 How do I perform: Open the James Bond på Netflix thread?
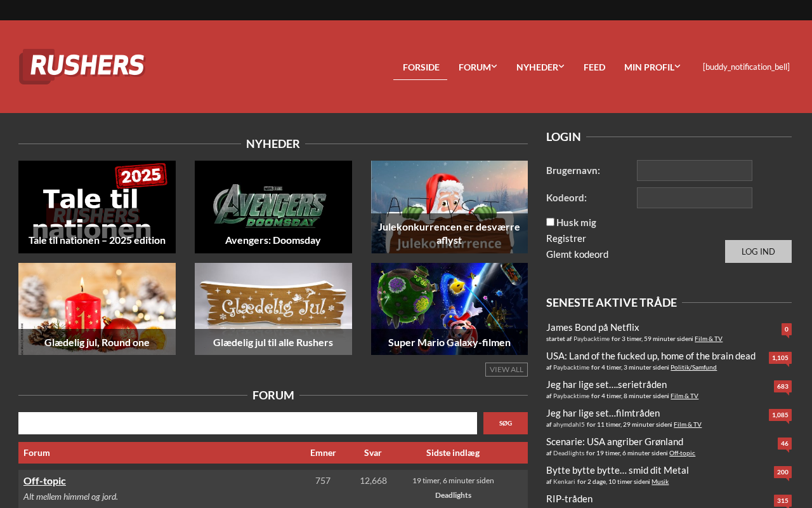tap(593, 327)
